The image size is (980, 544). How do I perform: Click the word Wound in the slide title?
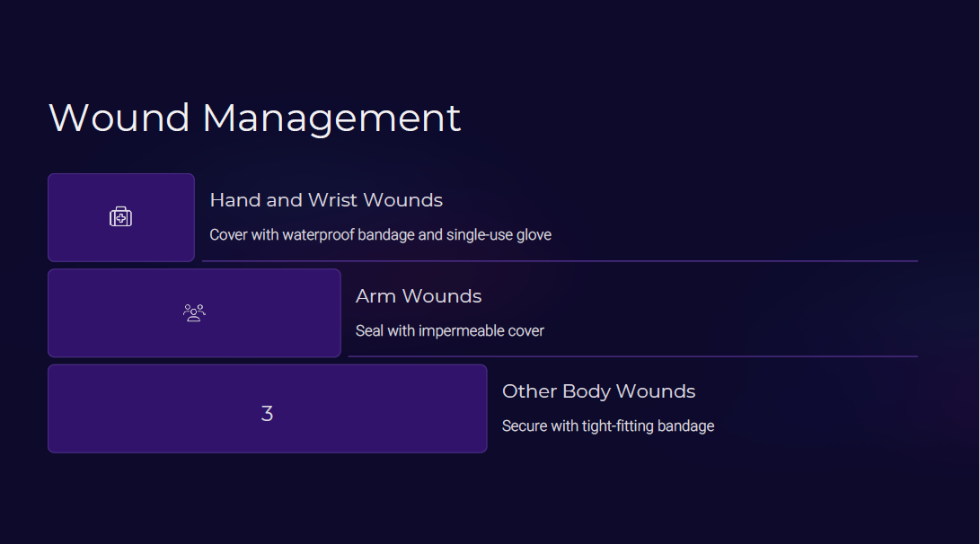tap(119, 118)
